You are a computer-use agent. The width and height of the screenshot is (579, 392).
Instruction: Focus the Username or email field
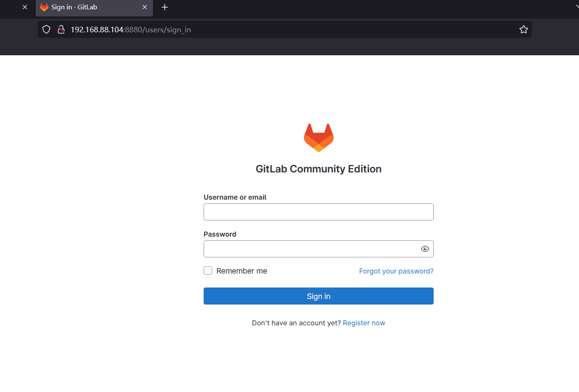pyautogui.click(x=318, y=212)
